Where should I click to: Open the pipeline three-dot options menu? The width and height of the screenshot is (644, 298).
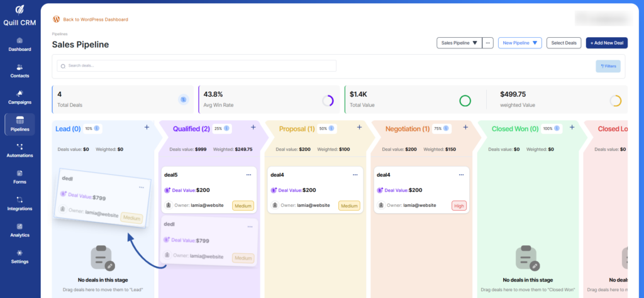tap(487, 43)
